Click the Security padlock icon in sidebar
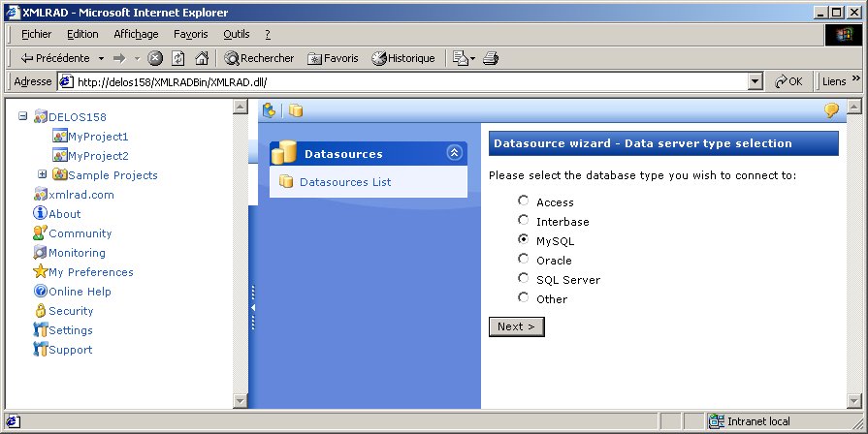 click(x=41, y=311)
